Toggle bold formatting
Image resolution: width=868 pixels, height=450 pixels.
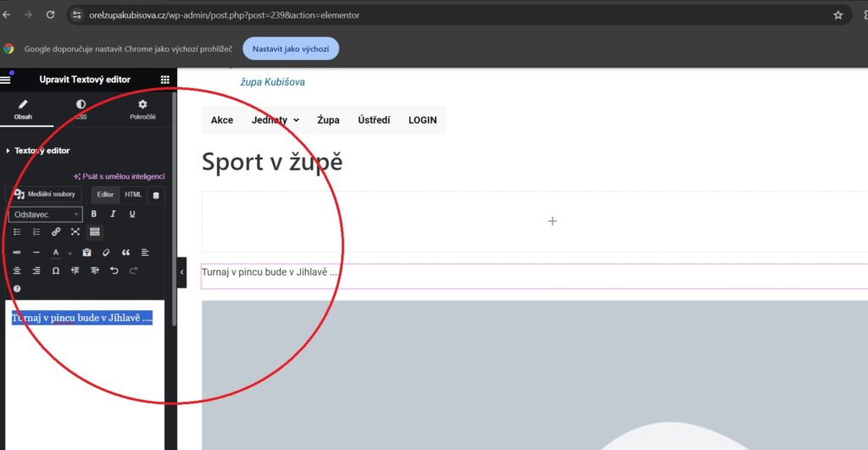coord(93,214)
